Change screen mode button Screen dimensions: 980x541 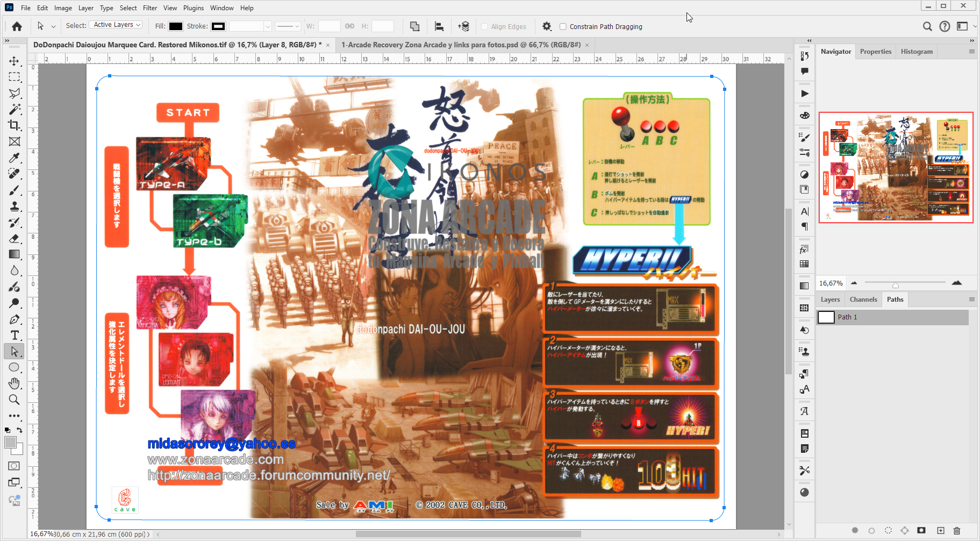(x=15, y=482)
